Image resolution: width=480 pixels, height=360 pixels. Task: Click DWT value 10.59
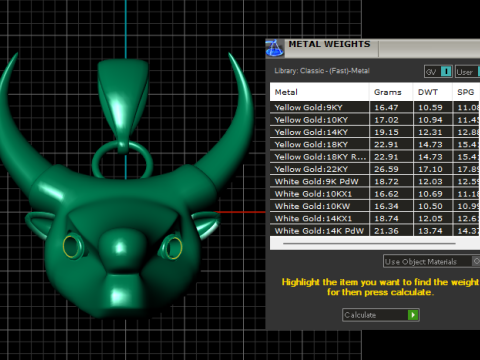(x=430, y=107)
